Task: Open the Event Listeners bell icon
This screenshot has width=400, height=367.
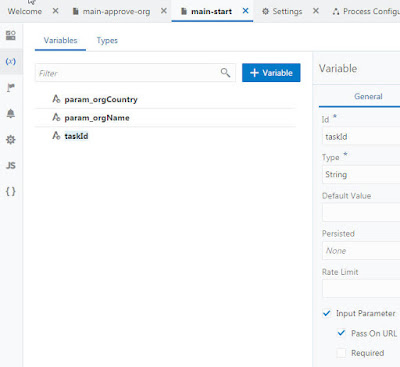Action: pyautogui.click(x=11, y=114)
